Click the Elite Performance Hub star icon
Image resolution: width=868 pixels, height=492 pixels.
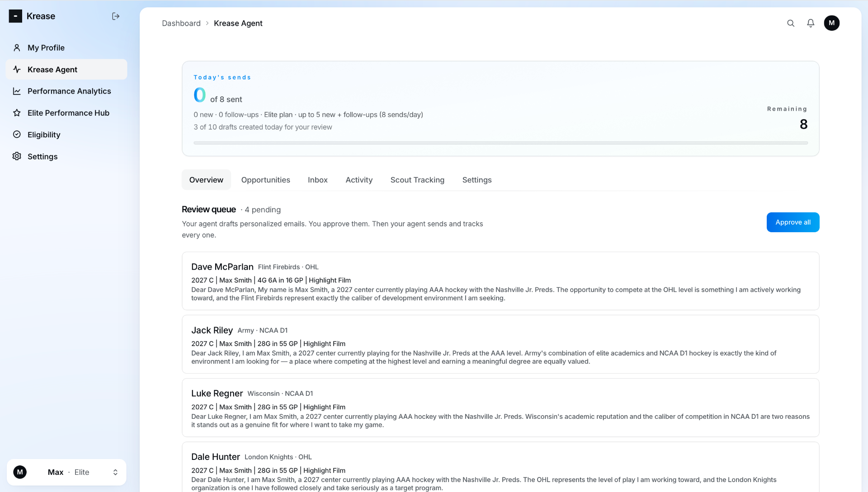pos(17,112)
